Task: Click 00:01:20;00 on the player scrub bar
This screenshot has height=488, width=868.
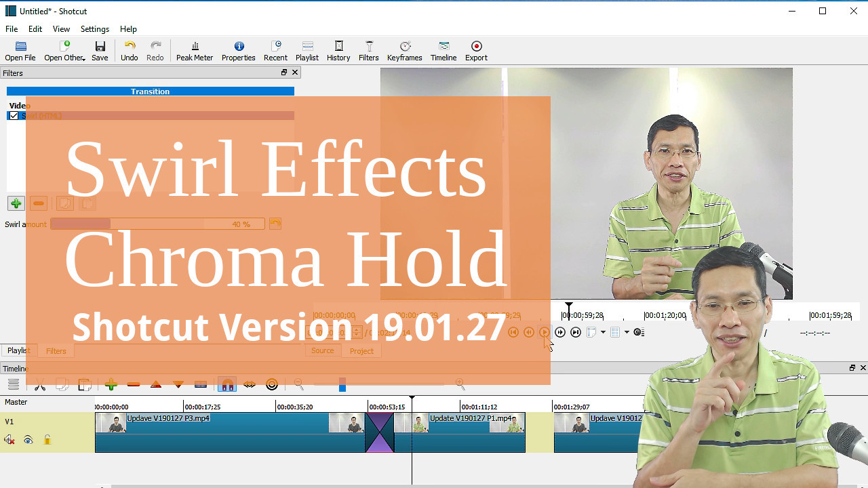Action: coord(665,315)
